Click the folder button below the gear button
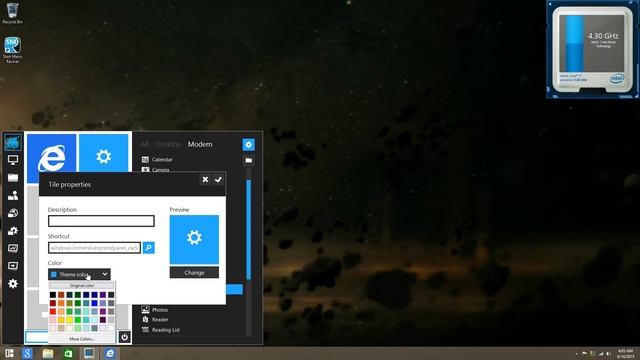Image resolution: width=640 pixels, height=360 pixels. point(248,160)
